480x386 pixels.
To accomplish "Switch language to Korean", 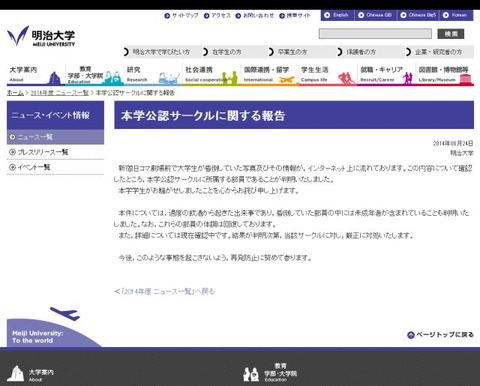I will (455, 15).
